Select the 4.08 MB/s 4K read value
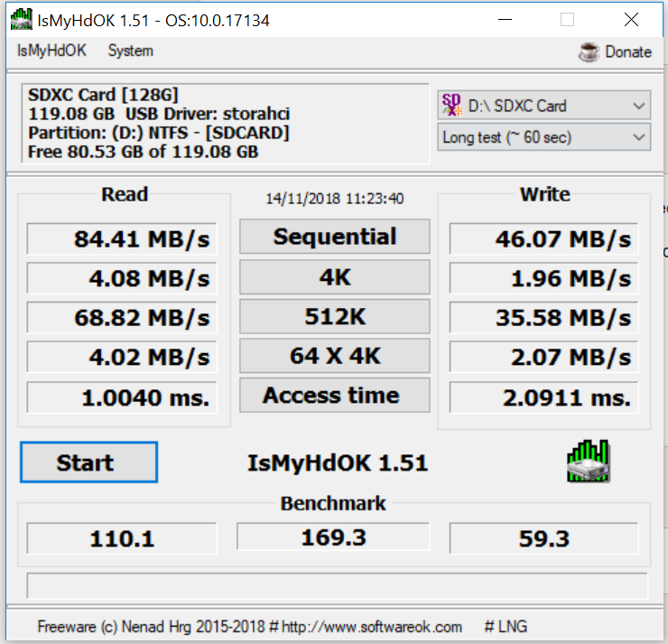 point(122,278)
